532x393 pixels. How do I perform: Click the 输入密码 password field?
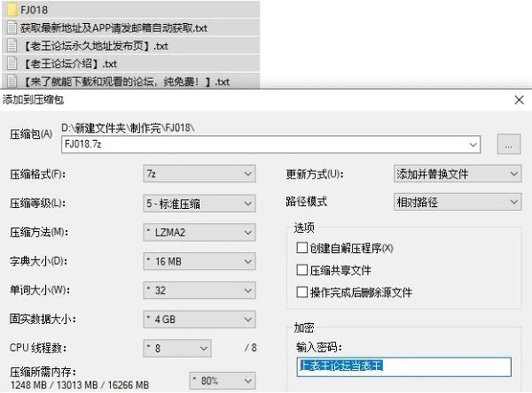coord(404,366)
